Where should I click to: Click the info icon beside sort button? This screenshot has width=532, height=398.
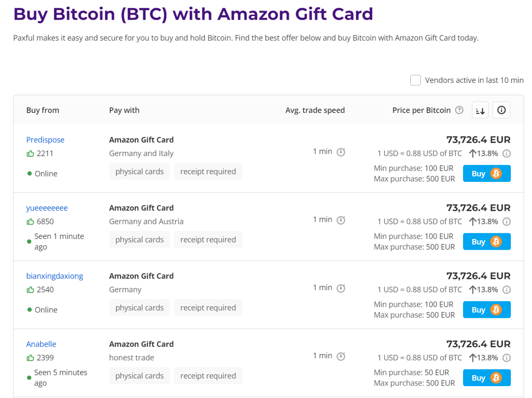pyautogui.click(x=501, y=110)
